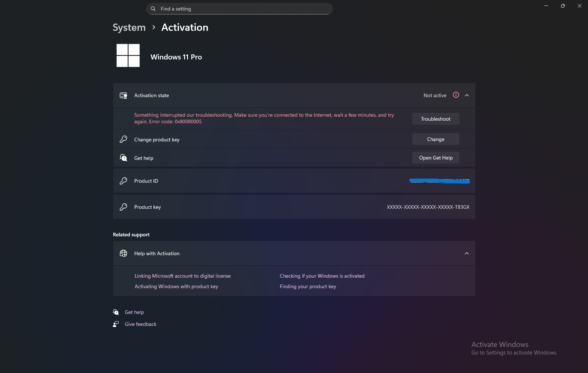This screenshot has height=373, width=588.
Task: Click the globe icon next to Help with Activation
Action: 123,253
